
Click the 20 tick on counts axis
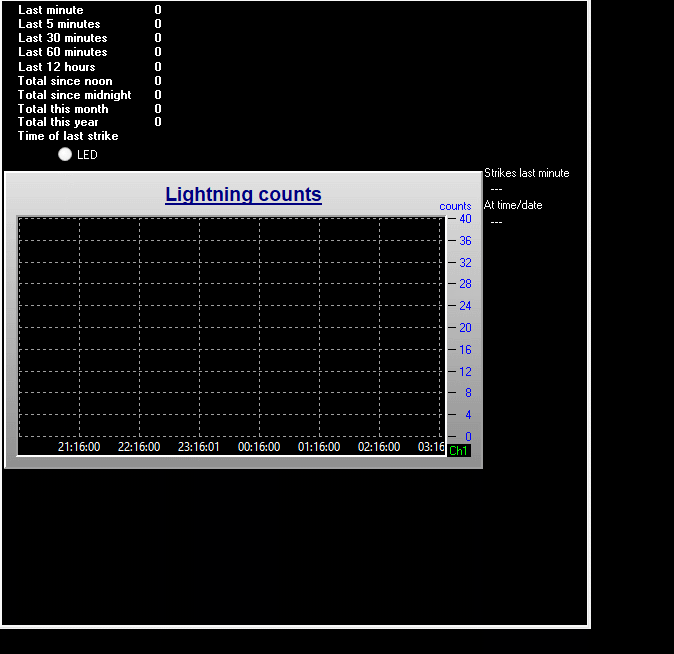coord(465,328)
